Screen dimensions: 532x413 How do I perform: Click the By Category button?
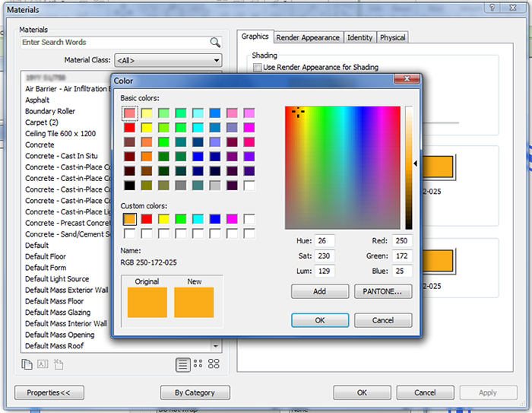click(x=195, y=392)
